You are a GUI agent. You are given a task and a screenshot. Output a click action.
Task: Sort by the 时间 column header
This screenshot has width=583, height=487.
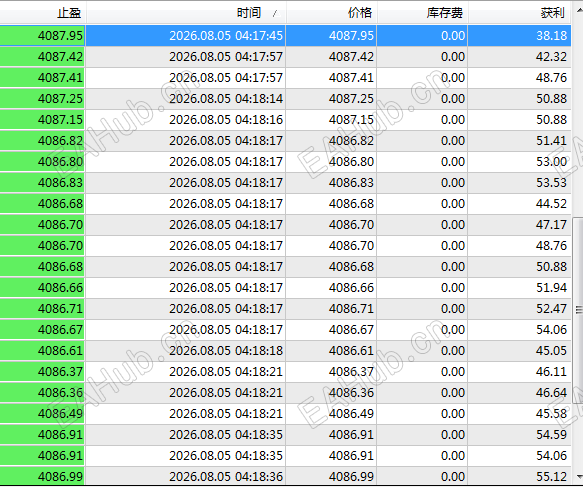coord(186,13)
